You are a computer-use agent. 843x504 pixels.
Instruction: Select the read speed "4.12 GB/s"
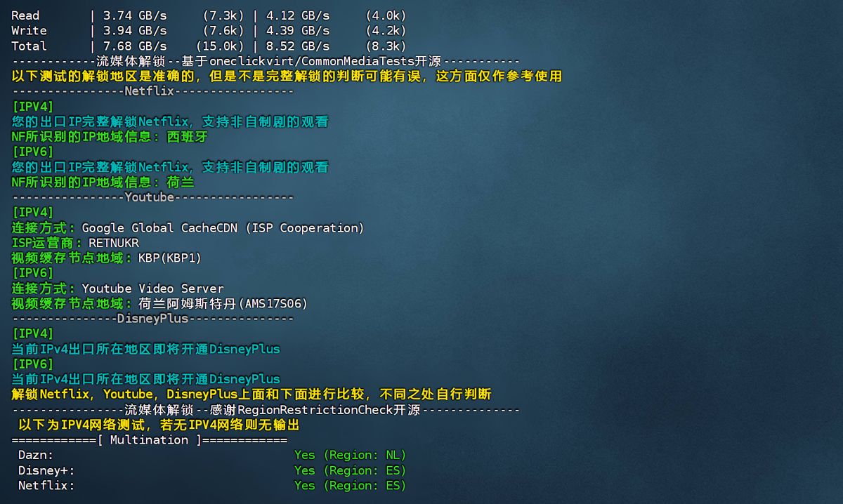tap(298, 15)
